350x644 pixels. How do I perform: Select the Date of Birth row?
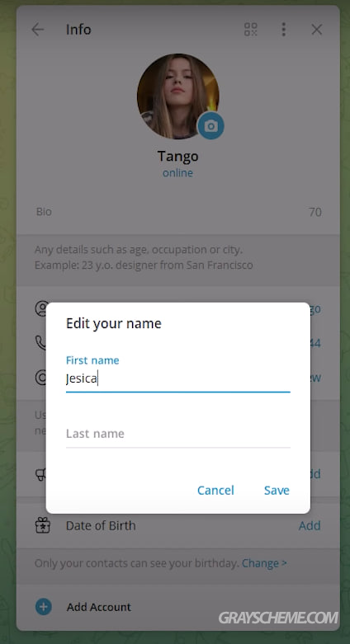(x=178, y=525)
